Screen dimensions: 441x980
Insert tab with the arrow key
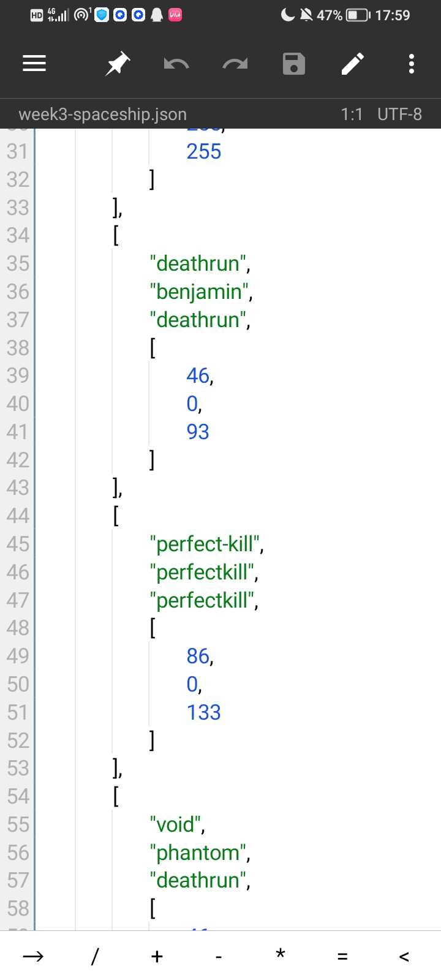[33, 956]
